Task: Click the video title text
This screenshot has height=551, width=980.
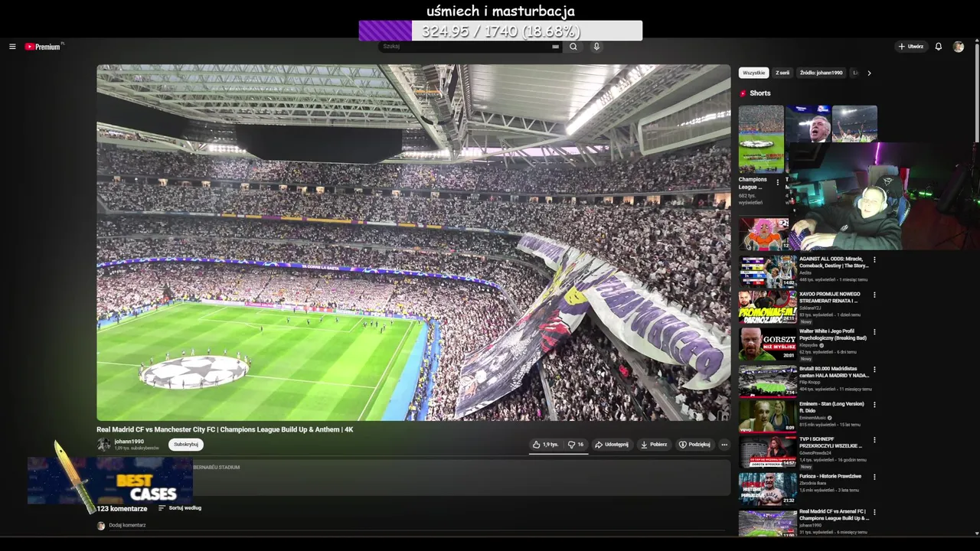Action: tap(225, 430)
